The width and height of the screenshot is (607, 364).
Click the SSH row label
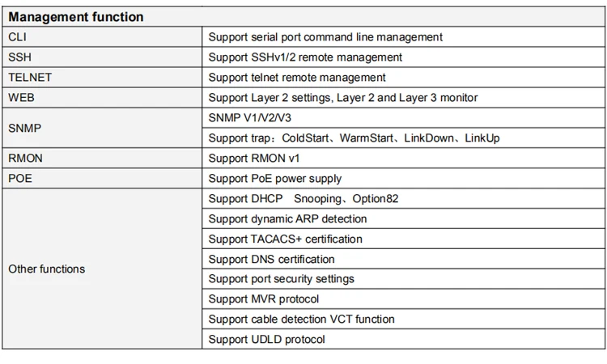19,57
